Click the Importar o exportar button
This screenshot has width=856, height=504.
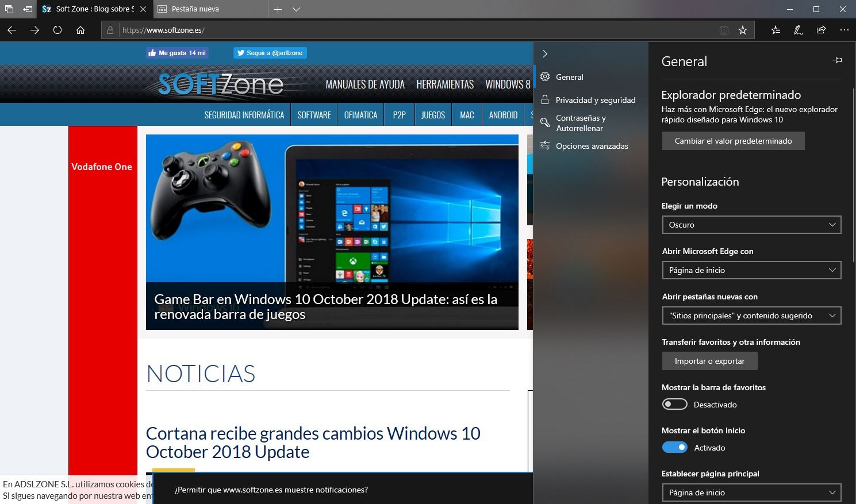[709, 361]
